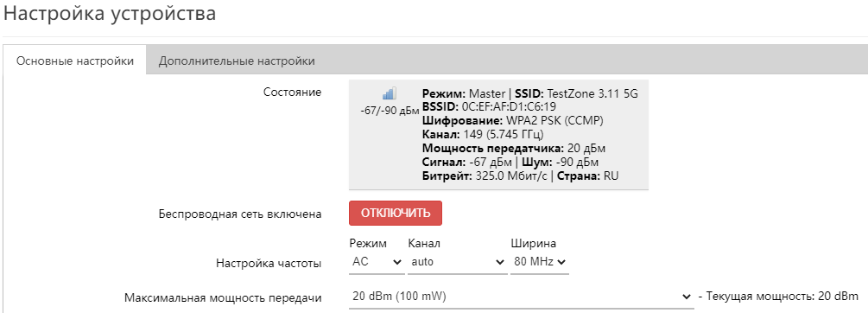This screenshot has width=868, height=313.
Task: Click the Беспроводная сеть включена label
Action: 240,214
